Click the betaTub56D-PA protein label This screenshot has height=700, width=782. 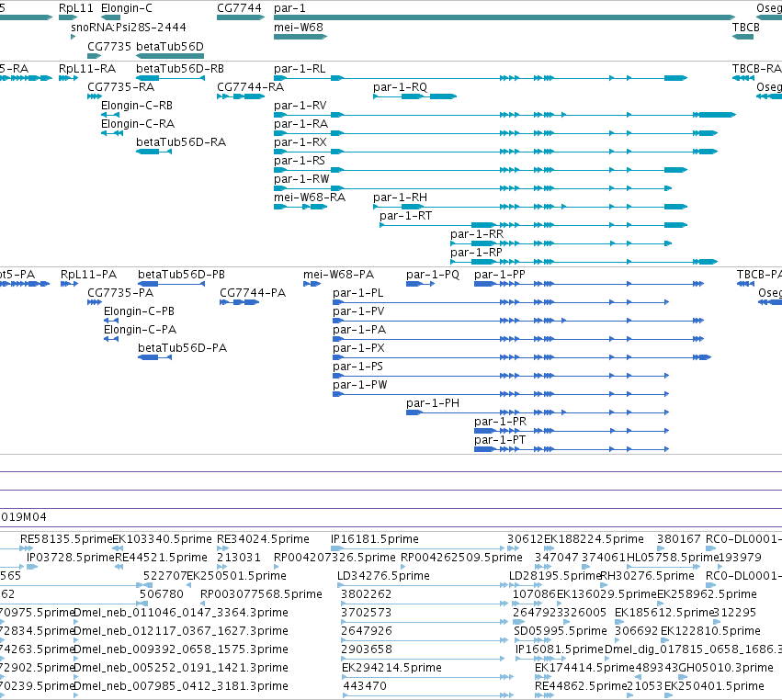183,348
